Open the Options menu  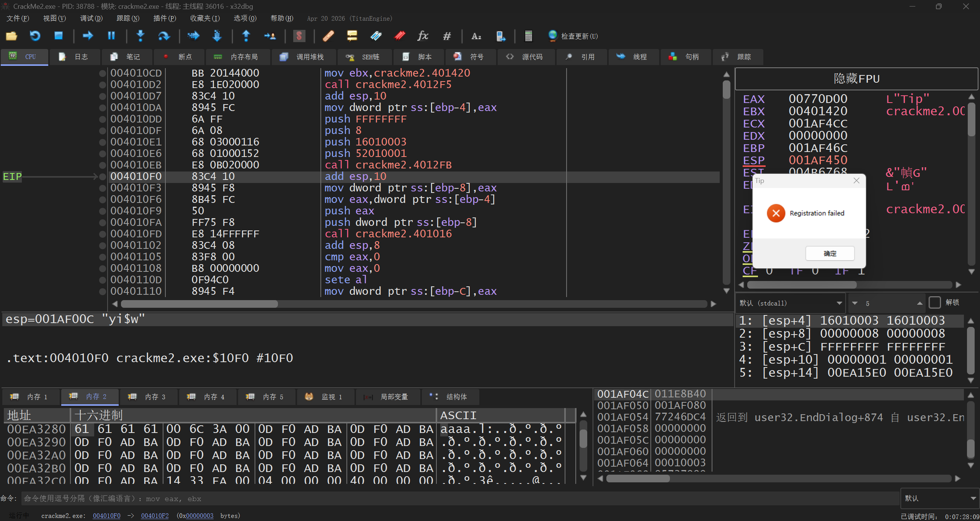tap(245, 18)
